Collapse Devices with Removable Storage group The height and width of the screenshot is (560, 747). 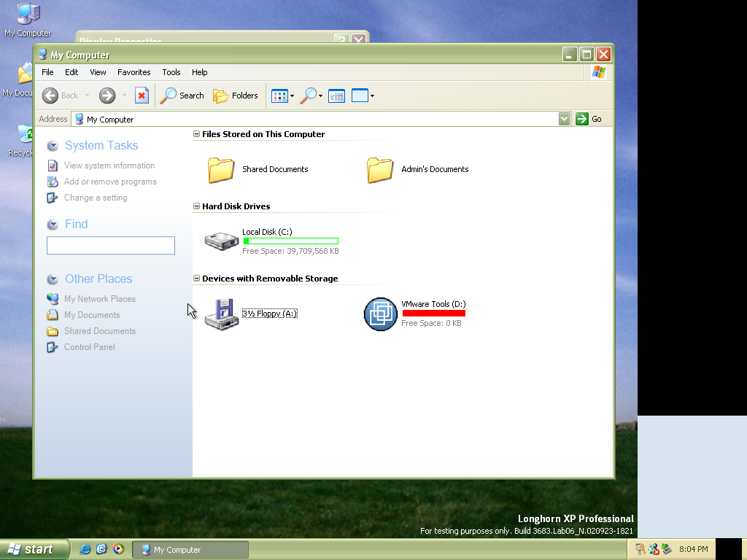196,279
